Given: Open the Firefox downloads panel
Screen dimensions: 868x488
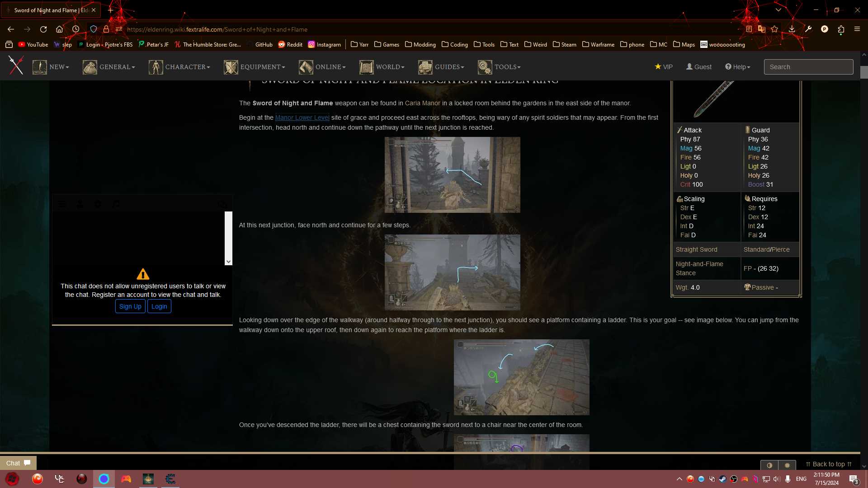Looking at the screenshot, I should (x=792, y=29).
